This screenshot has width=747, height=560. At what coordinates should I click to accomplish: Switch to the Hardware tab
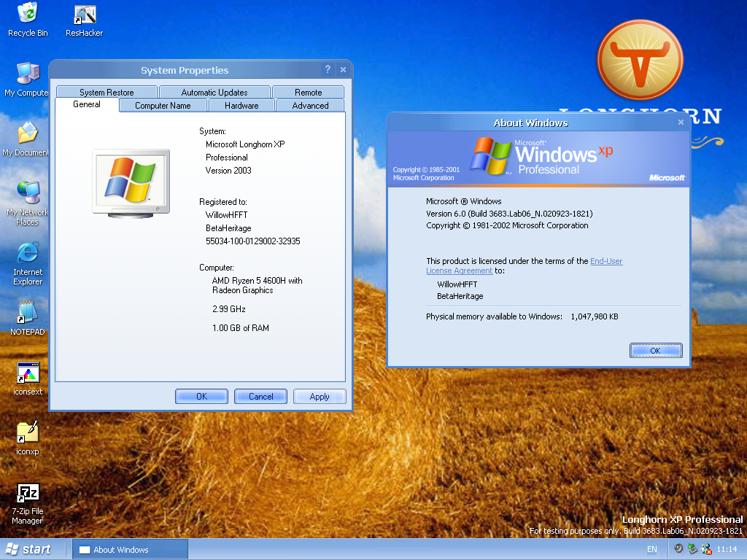click(x=241, y=105)
